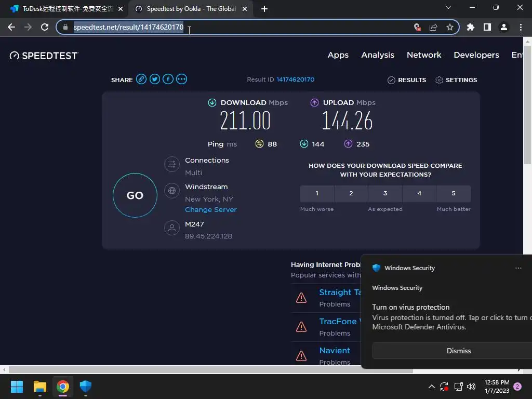532x399 pixels.
Task: Click the share page icon in address bar
Action: point(433,27)
